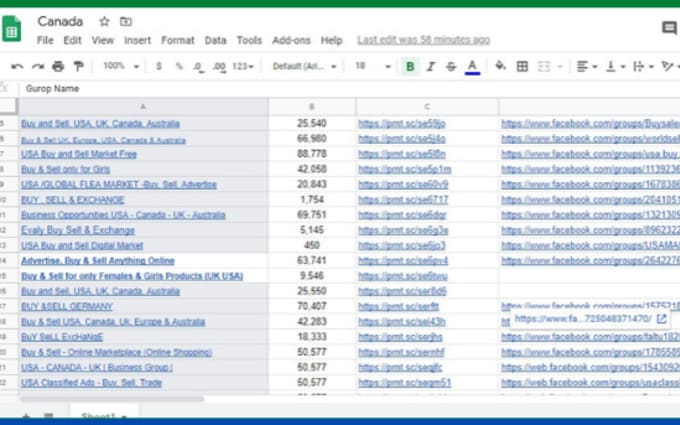Open the View menu
The height and width of the screenshot is (425, 680).
(102, 40)
